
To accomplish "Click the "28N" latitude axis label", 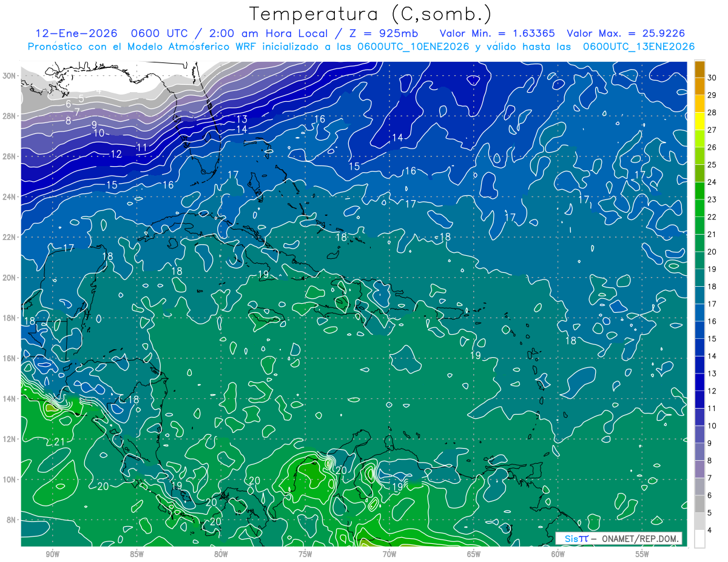I will (x=10, y=116).
